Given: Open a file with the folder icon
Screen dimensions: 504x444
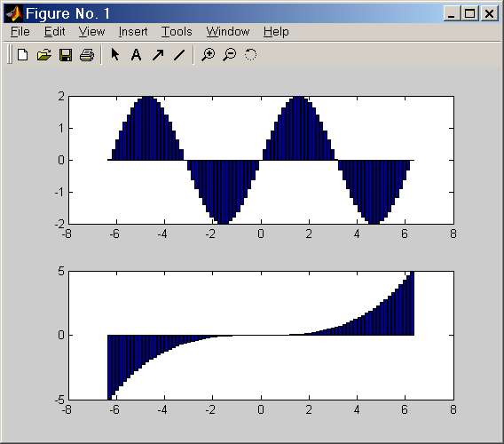Looking at the screenshot, I should click(44, 55).
